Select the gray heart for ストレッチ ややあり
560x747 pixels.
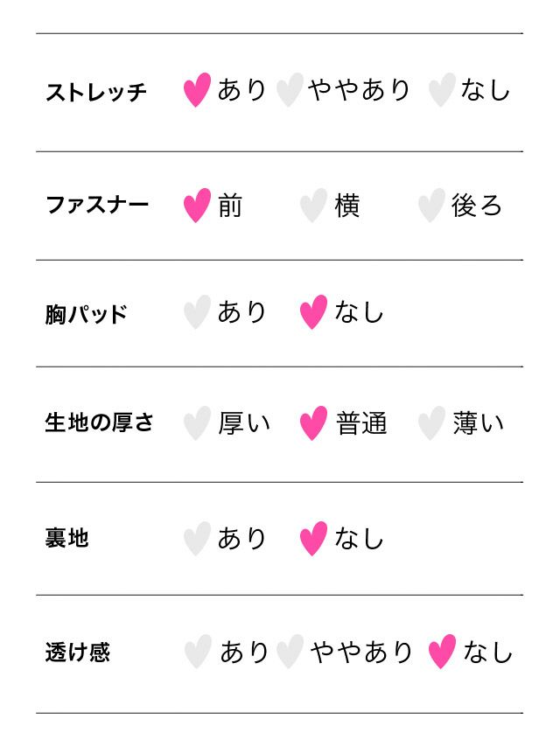pos(289,90)
